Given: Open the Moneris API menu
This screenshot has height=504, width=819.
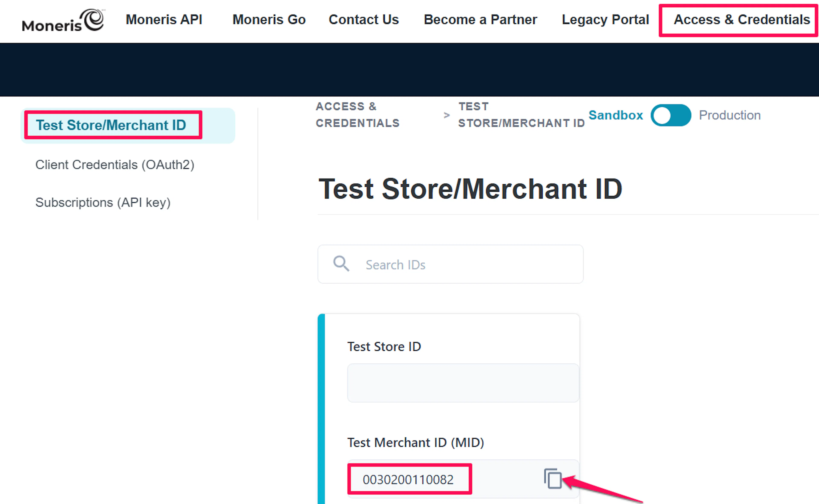Looking at the screenshot, I should 164,20.
